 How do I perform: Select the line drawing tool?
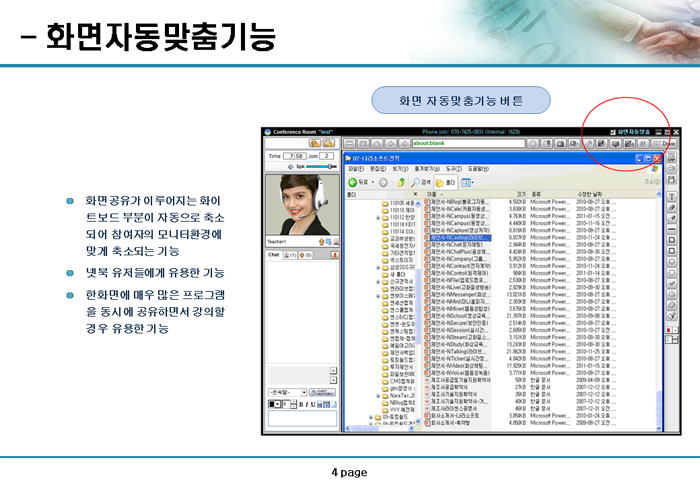tap(672, 229)
